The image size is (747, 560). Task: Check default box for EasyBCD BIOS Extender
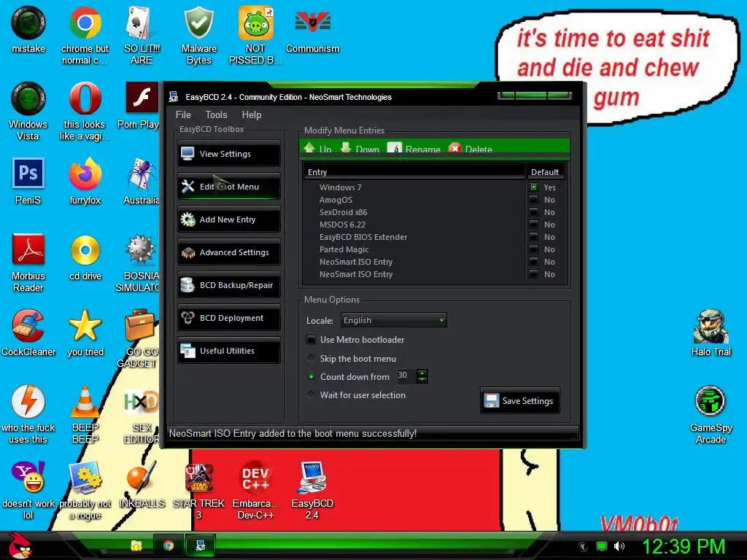533,237
